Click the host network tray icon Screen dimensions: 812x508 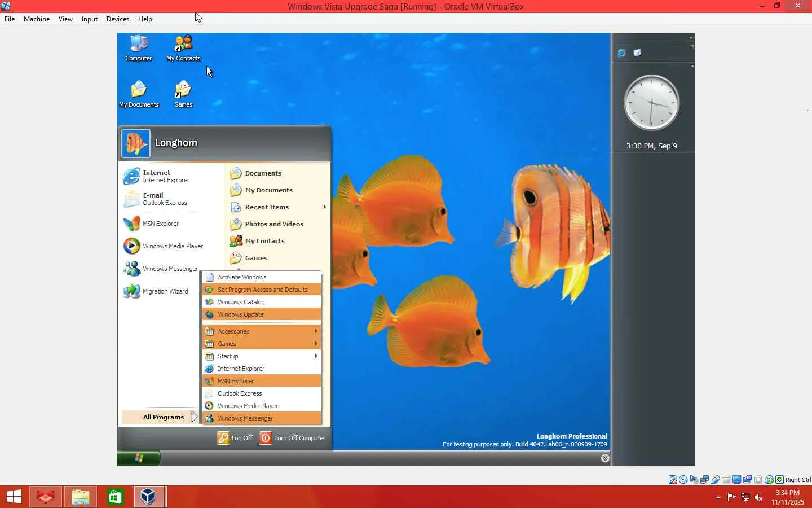pos(745,497)
